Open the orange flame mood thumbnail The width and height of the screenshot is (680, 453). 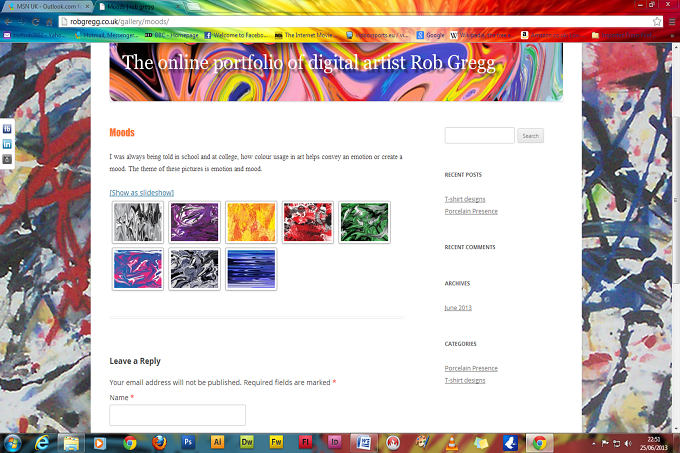pos(251,222)
